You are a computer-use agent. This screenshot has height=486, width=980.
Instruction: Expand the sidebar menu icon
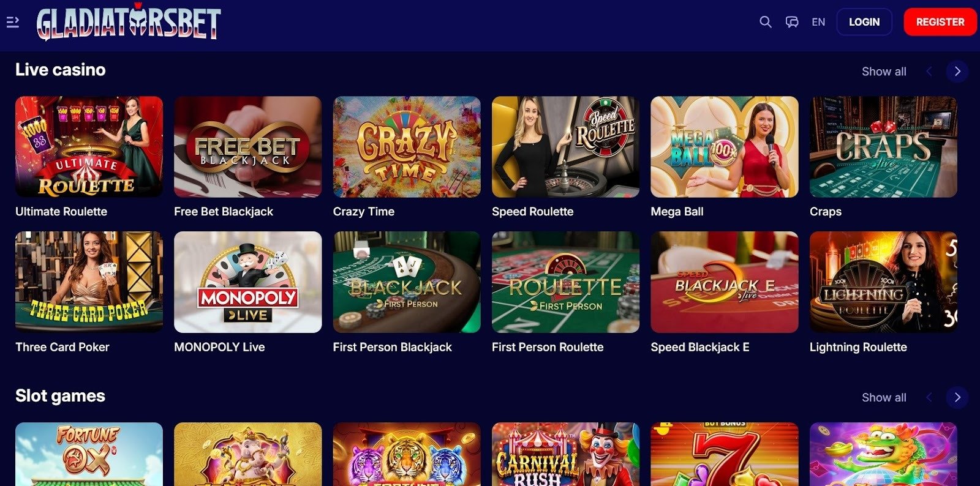click(12, 22)
